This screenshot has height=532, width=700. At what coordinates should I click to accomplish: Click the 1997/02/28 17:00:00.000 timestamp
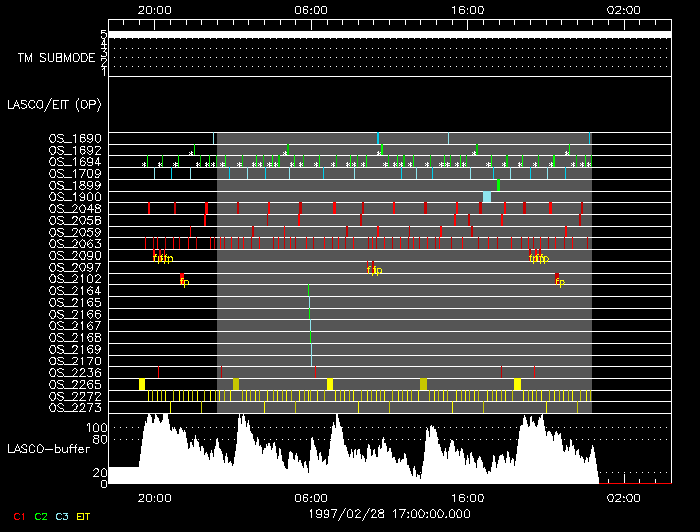click(388, 512)
